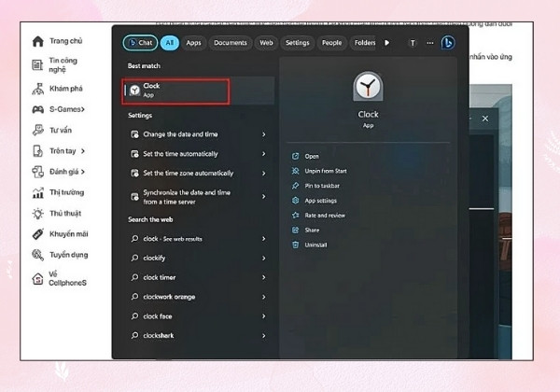Switch to the Apps filter tab
Screen dimensions: 560x392
pos(193,43)
